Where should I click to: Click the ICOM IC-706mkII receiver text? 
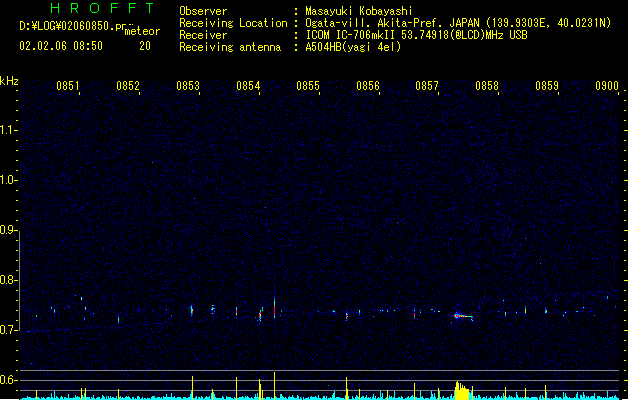point(416,35)
